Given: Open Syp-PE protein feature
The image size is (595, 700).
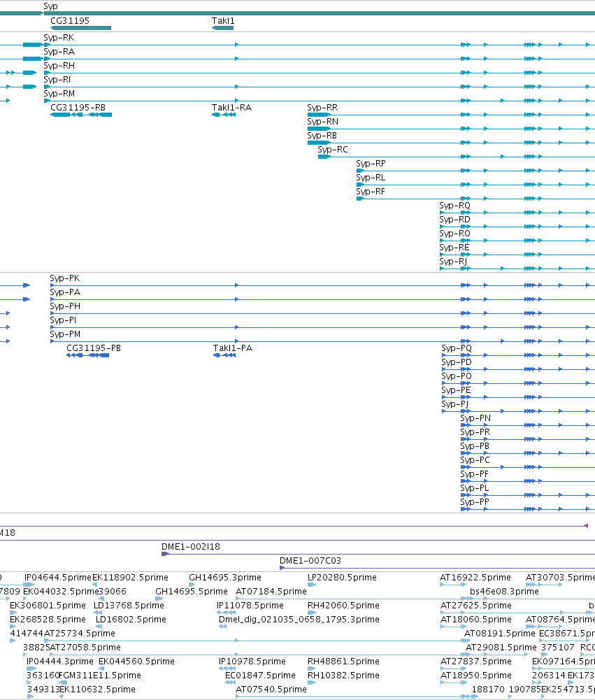Looking at the screenshot, I should pos(456,390).
